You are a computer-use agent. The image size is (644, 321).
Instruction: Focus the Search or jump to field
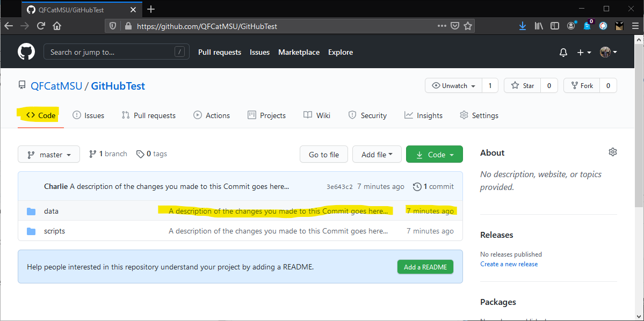116,52
